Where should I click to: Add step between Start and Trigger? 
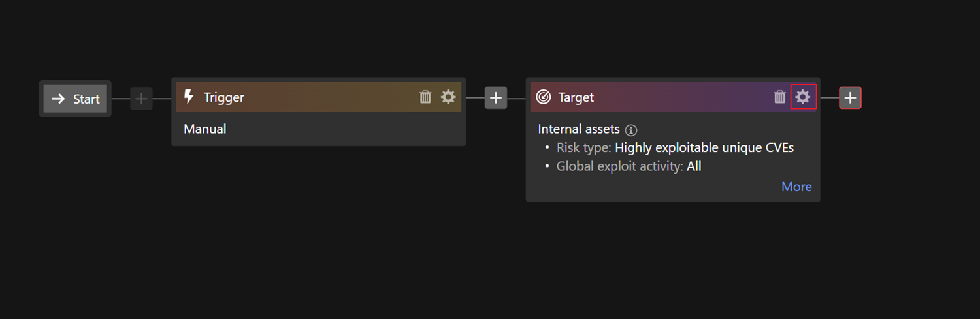click(141, 99)
